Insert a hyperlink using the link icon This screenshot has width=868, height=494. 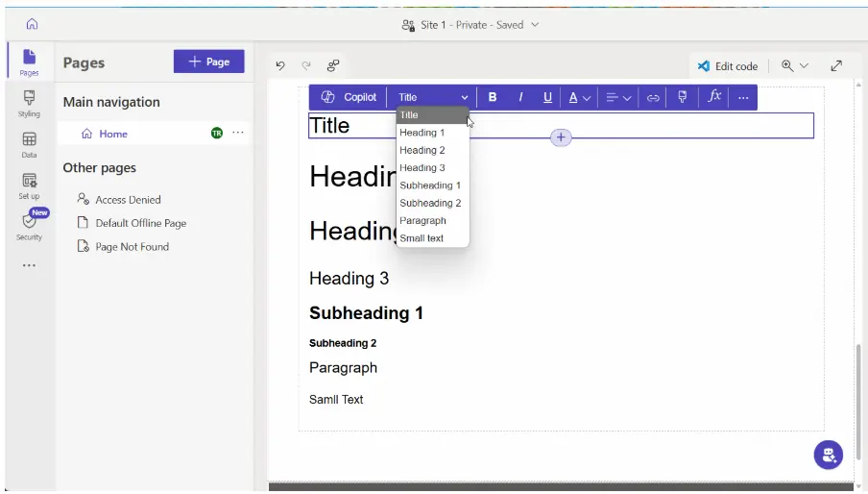click(x=653, y=97)
